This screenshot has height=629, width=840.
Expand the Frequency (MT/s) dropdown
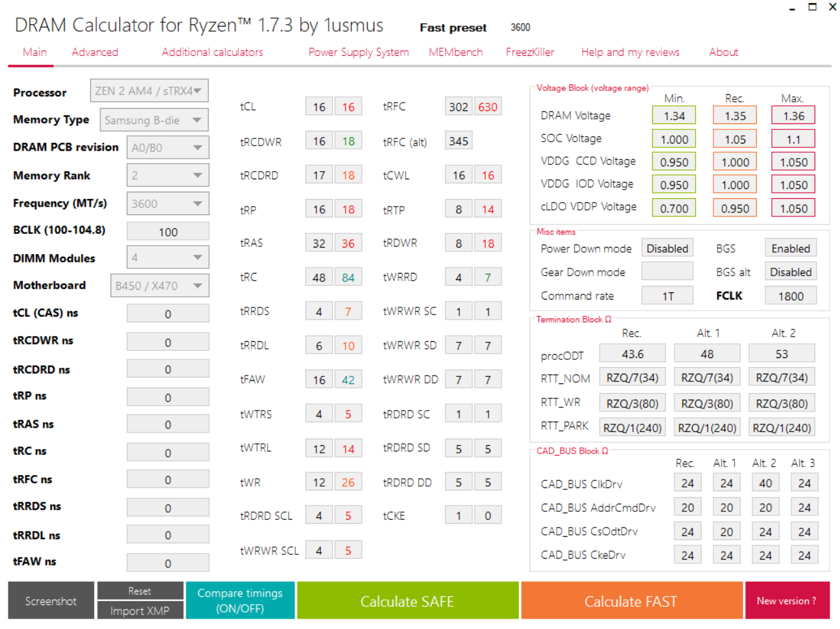pos(168,203)
